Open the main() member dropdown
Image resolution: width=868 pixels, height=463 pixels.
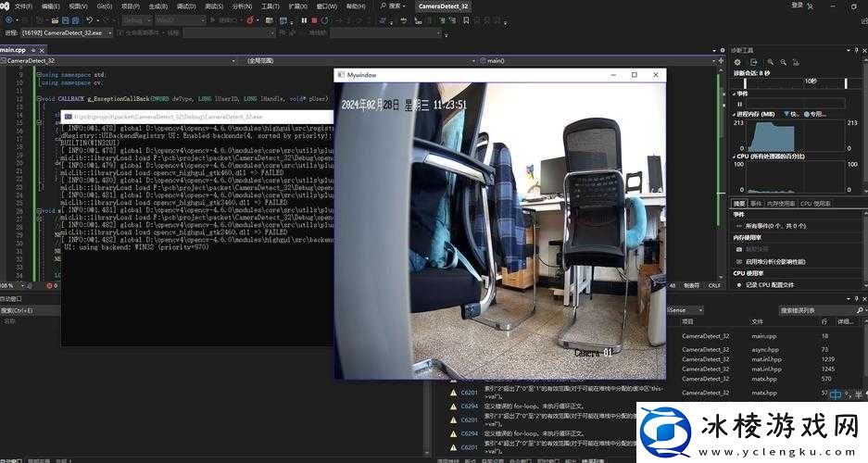click(597, 61)
